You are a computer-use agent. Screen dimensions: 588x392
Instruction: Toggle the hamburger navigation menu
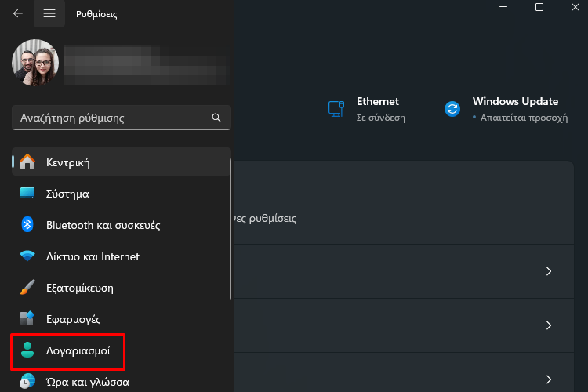pos(49,13)
